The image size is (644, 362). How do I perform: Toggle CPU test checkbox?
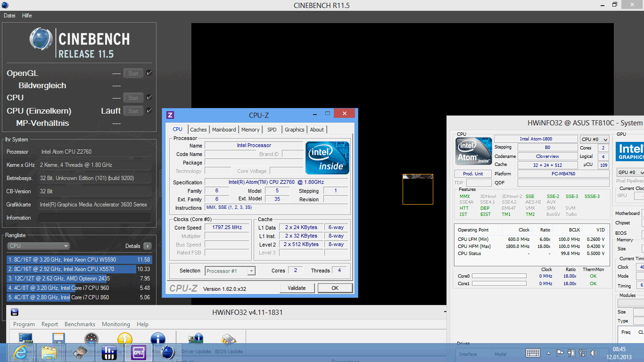tap(149, 98)
